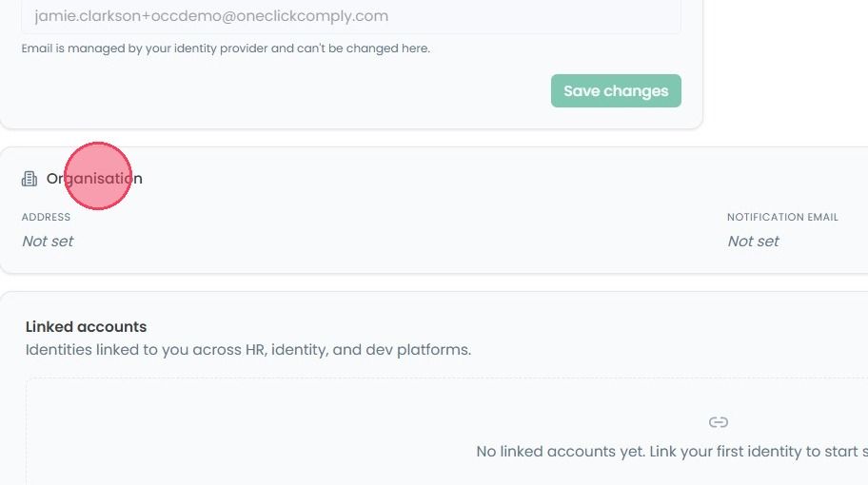The width and height of the screenshot is (868, 485).
Task: Click the red circular cursor highlight
Action: (x=98, y=176)
